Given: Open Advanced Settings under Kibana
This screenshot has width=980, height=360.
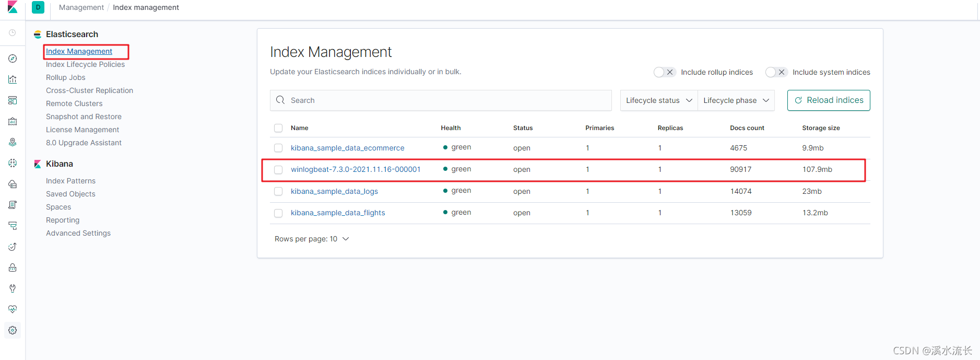Looking at the screenshot, I should click(x=78, y=233).
